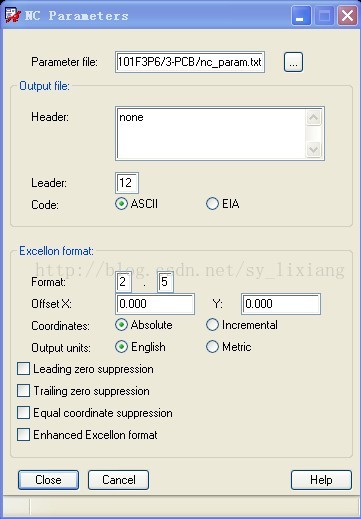Click the Cancel button
361x519 pixels.
[x=119, y=480]
